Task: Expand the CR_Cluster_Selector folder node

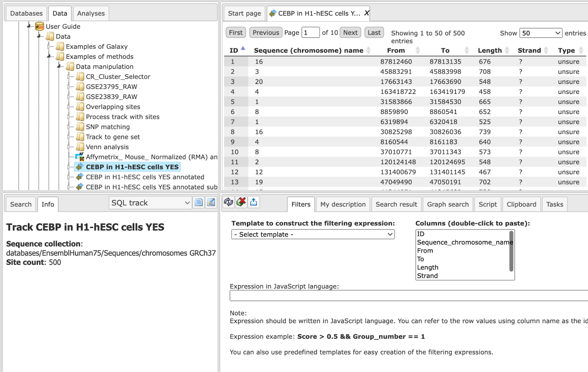Action: point(69,76)
